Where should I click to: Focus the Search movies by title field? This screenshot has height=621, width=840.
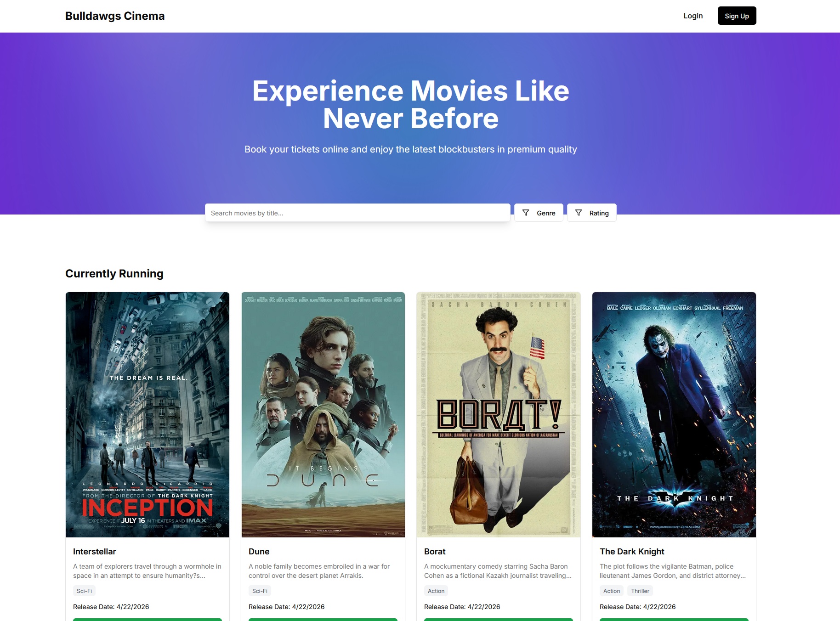[358, 213]
